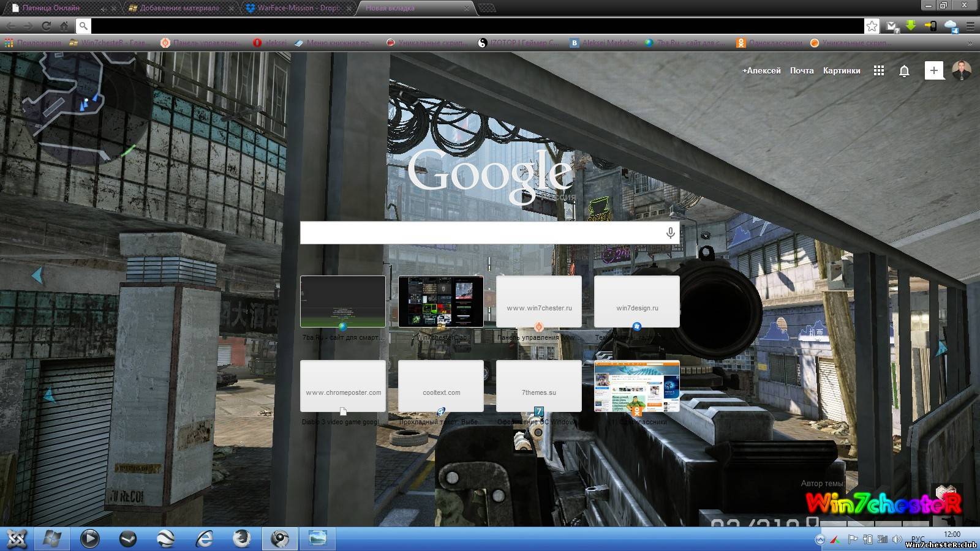Open the 7ba.Ru most-visited thumbnail
The height and width of the screenshot is (551, 980).
(343, 301)
